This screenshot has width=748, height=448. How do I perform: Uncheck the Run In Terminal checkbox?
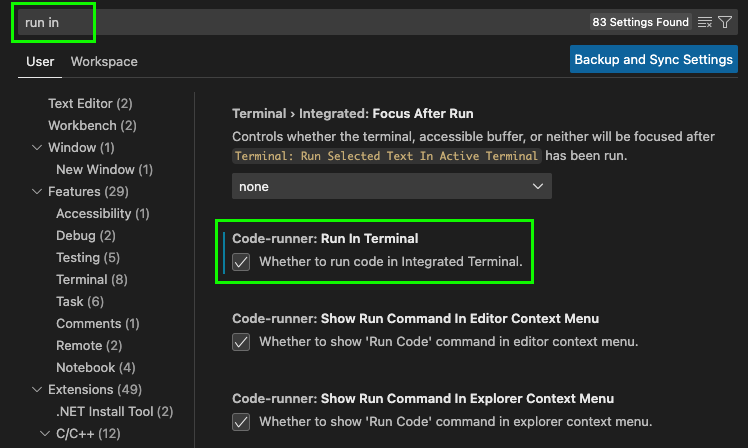click(x=241, y=262)
